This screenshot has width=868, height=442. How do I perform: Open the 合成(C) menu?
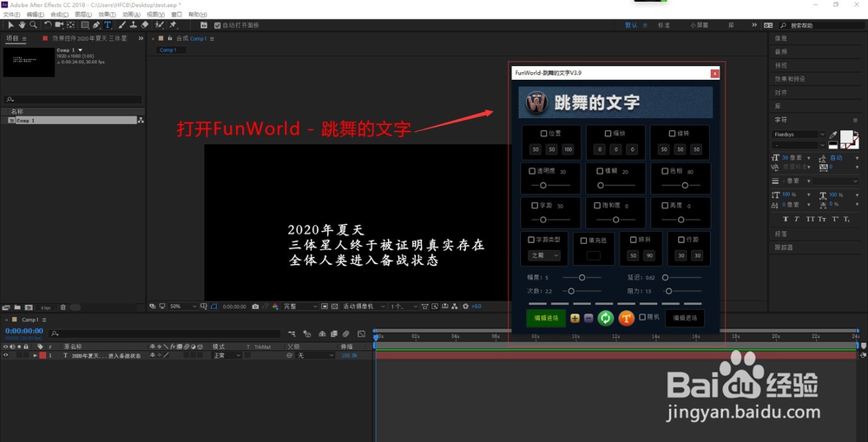click(59, 15)
